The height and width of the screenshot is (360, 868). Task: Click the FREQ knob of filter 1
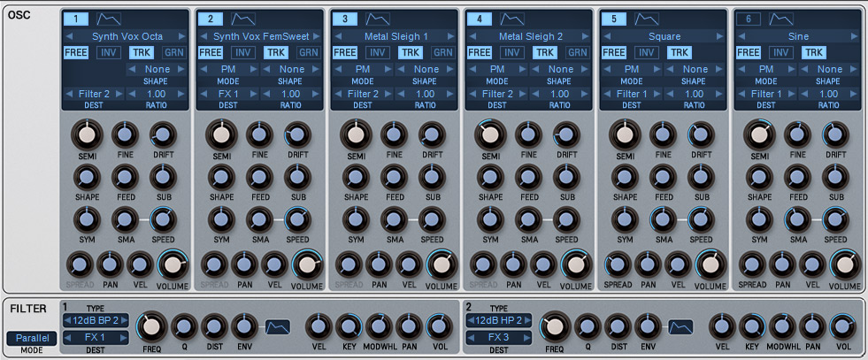point(151,326)
